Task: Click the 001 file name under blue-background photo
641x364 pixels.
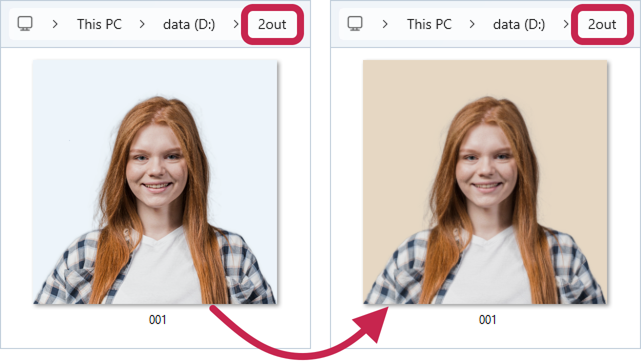Action: (x=157, y=319)
